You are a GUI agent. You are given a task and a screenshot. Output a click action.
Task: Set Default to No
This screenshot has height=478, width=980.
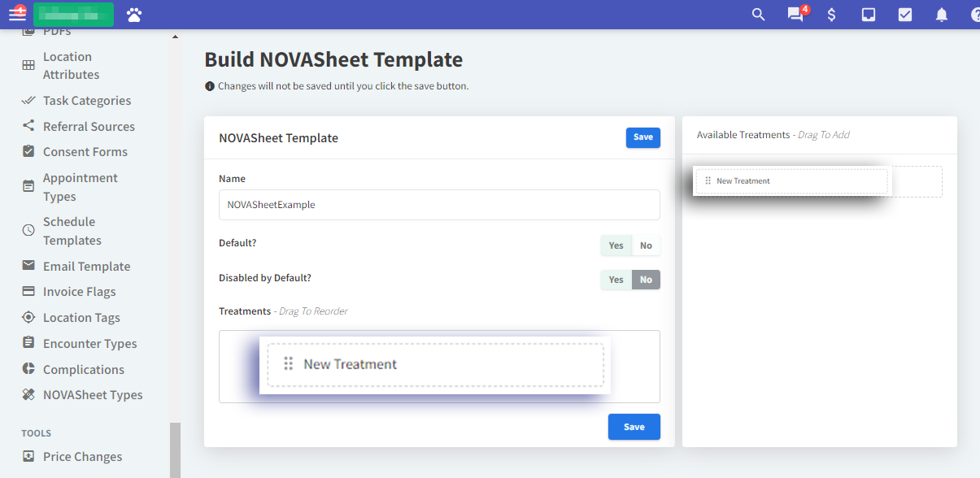click(646, 246)
